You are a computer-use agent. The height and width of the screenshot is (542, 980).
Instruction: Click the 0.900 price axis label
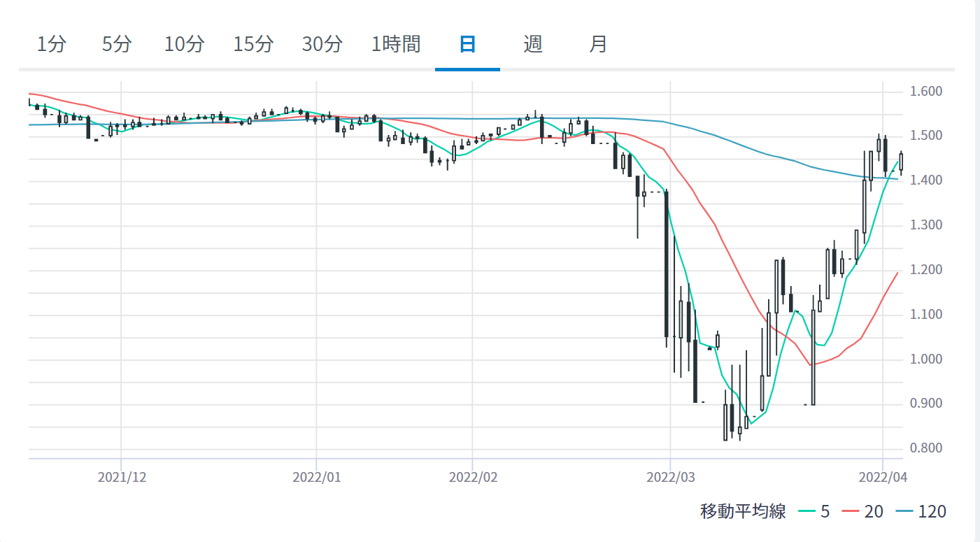coord(927,404)
